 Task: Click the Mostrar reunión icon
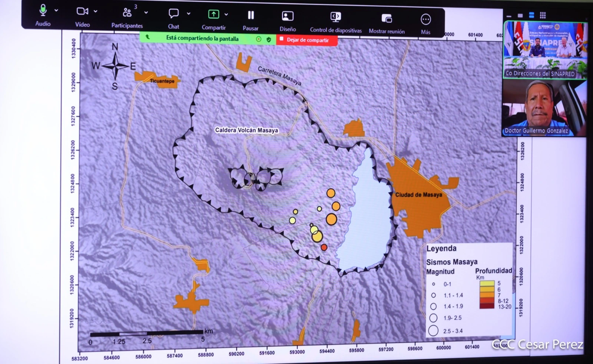tap(387, 19)
